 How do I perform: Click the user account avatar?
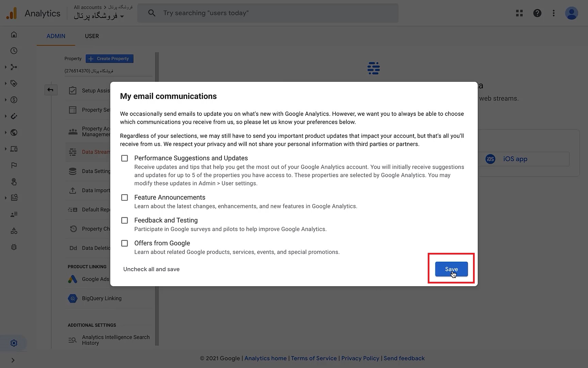click(x=571, y=13)
